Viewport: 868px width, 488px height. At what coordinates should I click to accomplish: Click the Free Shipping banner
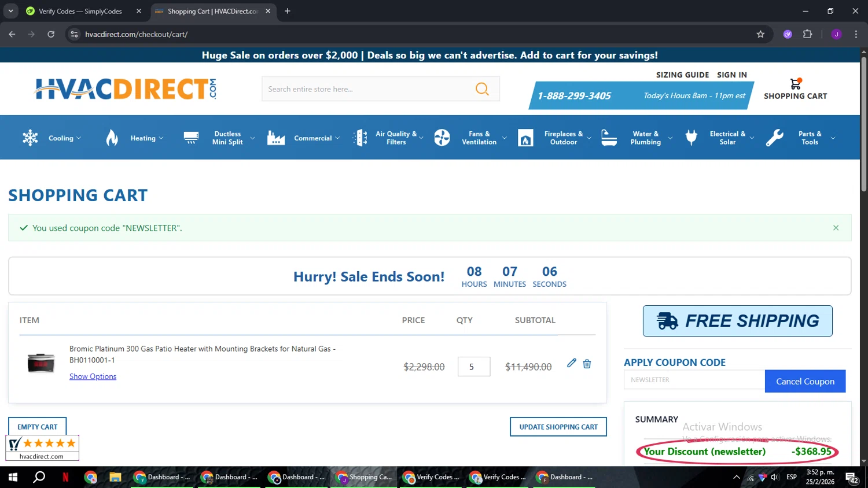[x=738, y=321]
